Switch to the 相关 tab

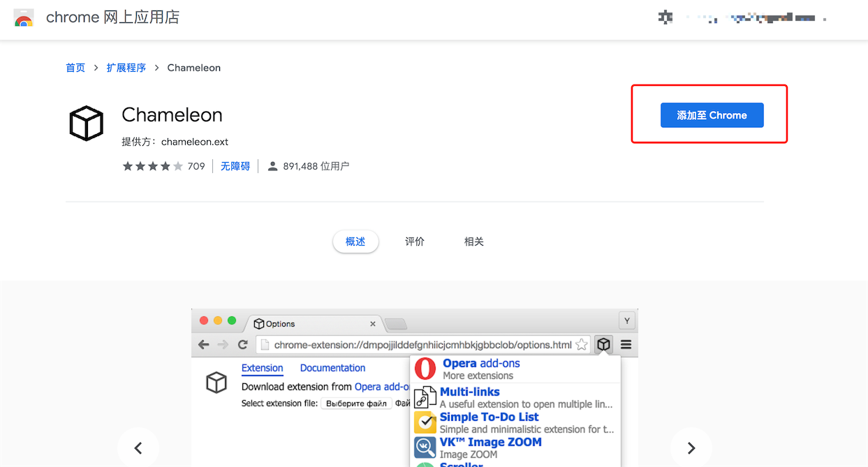(x=474, y=242)
